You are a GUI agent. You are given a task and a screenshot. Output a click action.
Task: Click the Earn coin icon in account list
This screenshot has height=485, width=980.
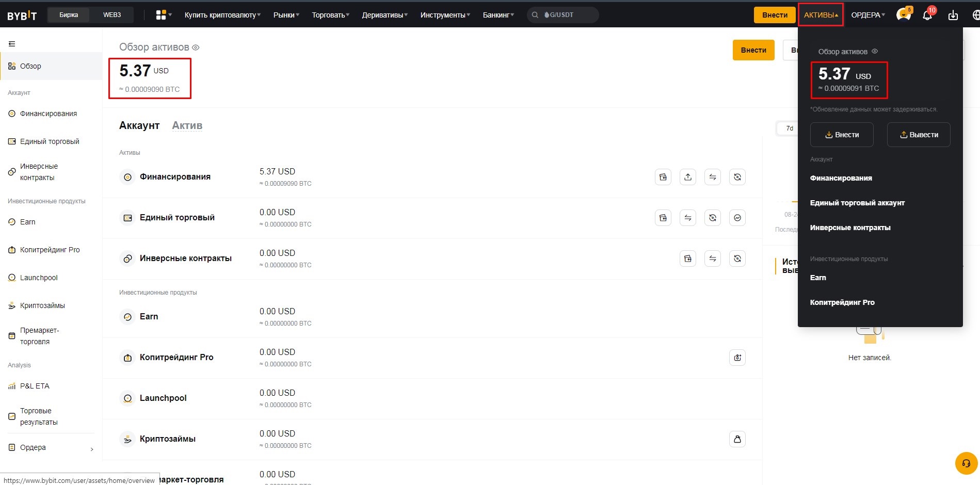(x=127, y=317)
